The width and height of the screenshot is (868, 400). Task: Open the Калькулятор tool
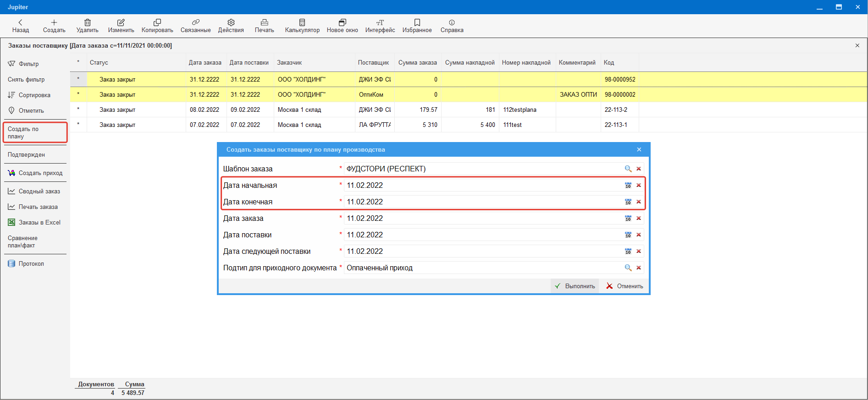(x=302, y=26)
